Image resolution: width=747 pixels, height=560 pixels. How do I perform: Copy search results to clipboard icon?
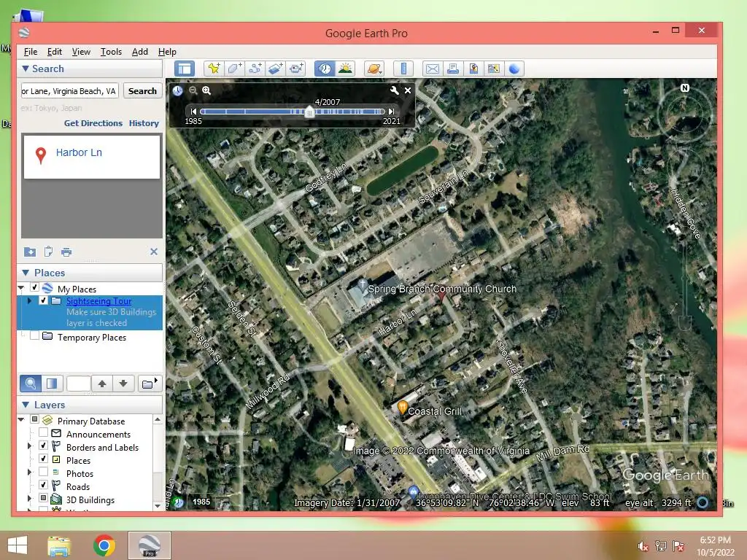point(48,252)
